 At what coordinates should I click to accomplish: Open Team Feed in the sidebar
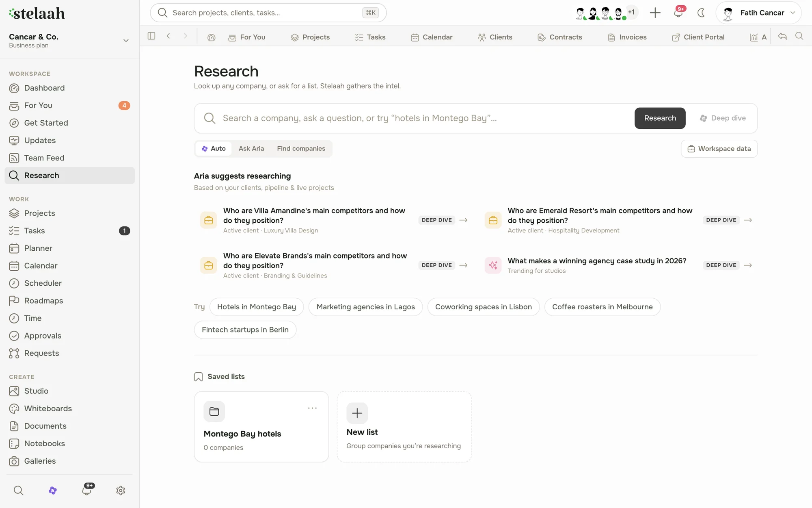[x=69, y=158]
